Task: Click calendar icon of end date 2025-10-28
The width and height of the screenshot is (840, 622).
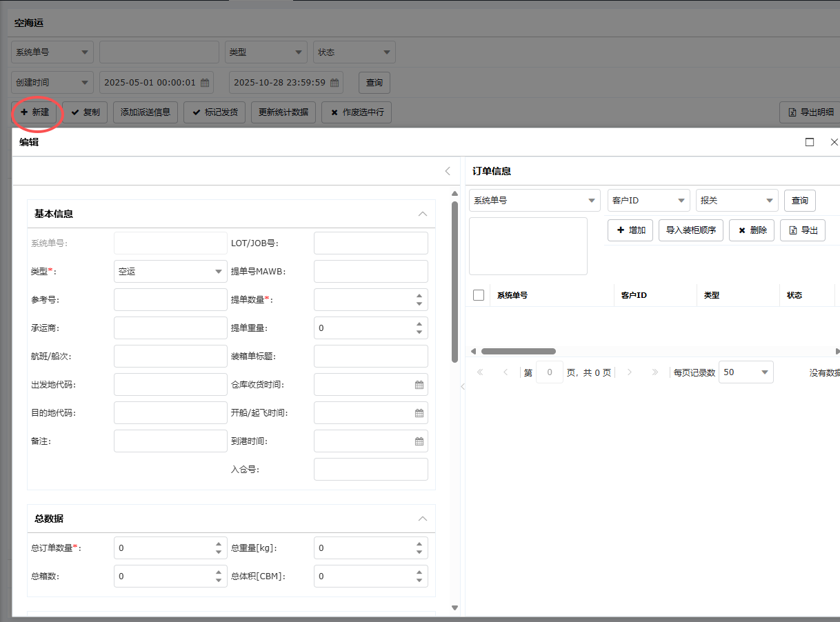Action: tap(334, 83)
